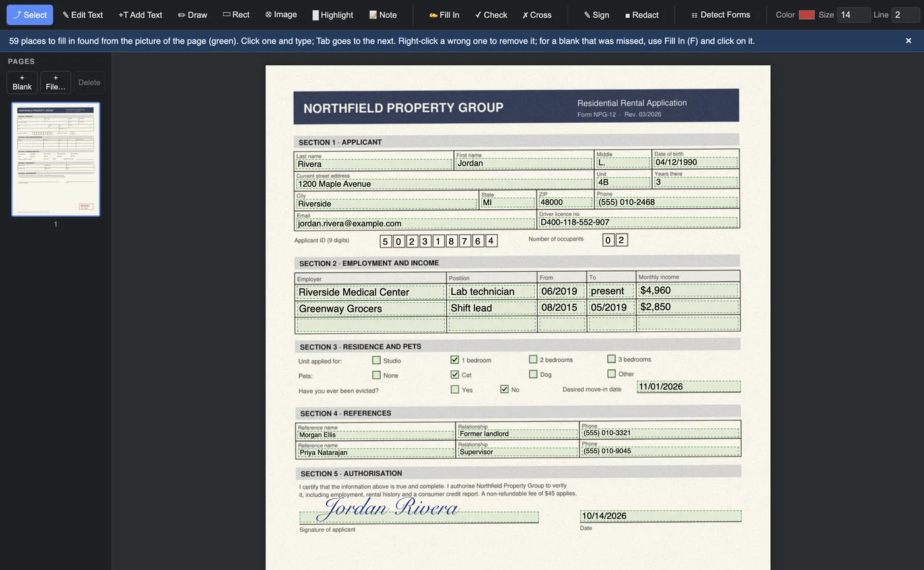924x570 pixels.
Task: Select the Note tool
Action: click(383, 15)
